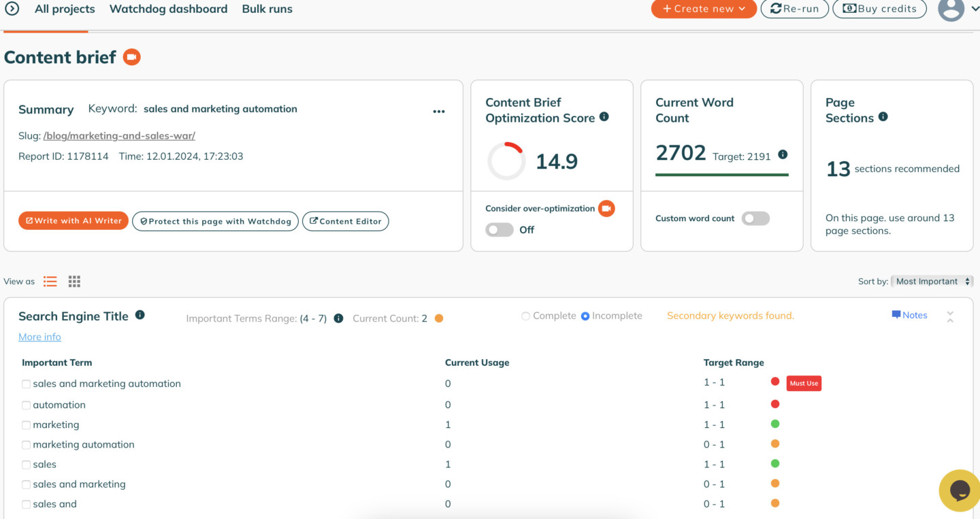980x519 pixels.
Task: Open the Content Editor
Action: tap(345, 221)
